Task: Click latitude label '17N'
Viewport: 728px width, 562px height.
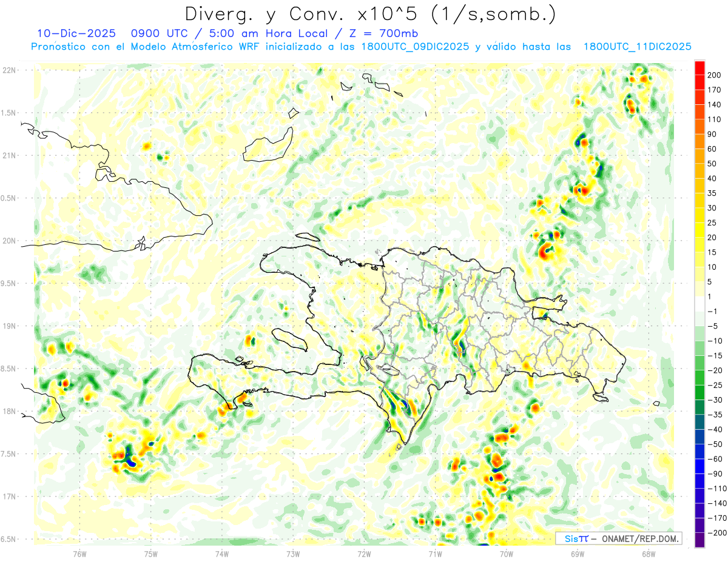Action: pos(9,497)
